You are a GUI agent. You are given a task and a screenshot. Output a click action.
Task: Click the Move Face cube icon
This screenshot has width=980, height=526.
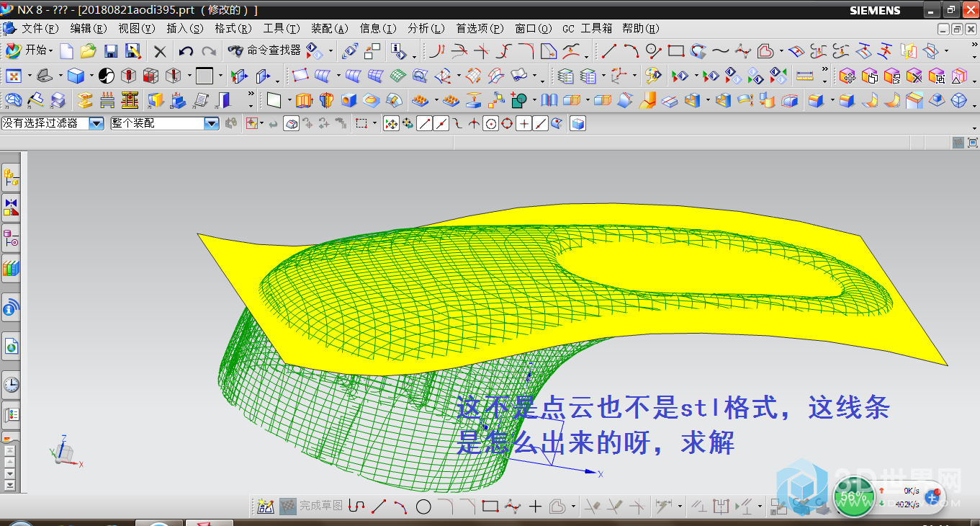click(x=848, y=76)
